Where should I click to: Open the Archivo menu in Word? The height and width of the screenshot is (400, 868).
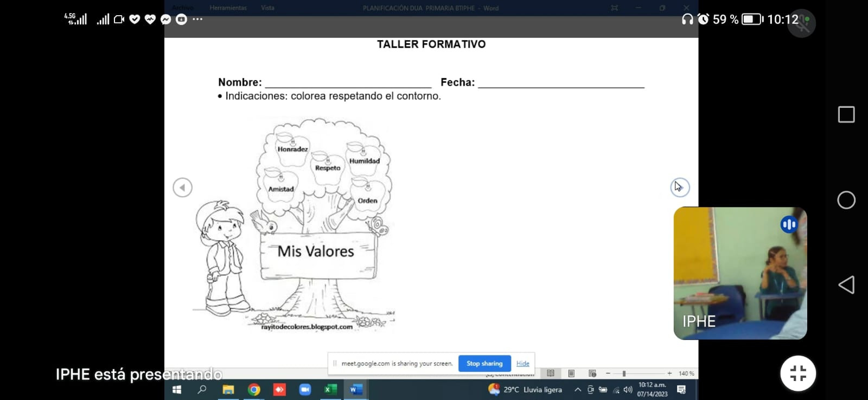click(183, 8)
